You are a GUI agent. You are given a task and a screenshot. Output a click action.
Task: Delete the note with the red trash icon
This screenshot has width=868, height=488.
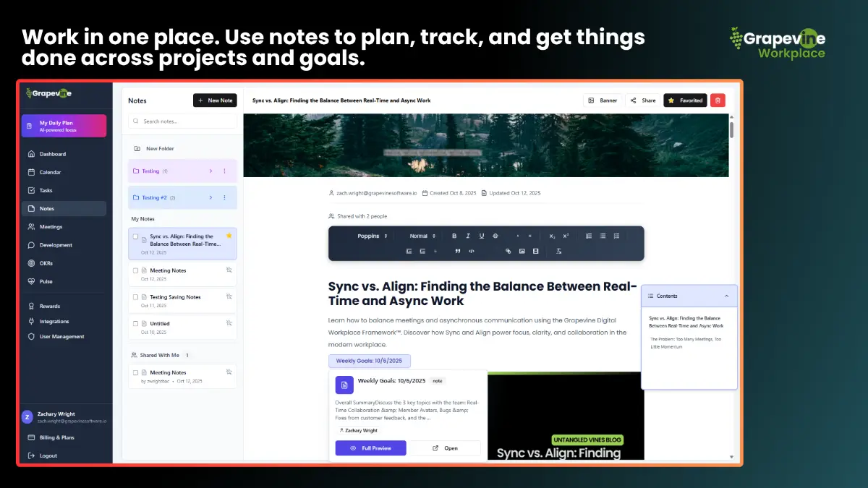click(718, 100)
